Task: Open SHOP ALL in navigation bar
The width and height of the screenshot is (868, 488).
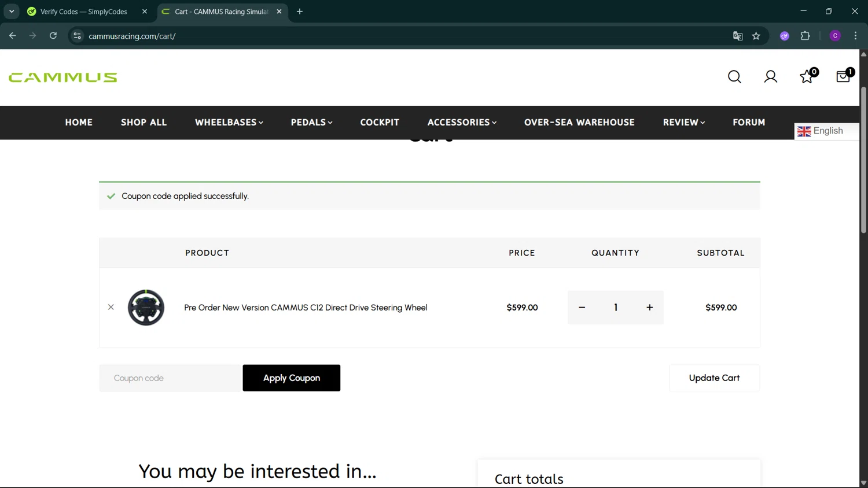Action: pyautogui.click(x=144, y=123)
